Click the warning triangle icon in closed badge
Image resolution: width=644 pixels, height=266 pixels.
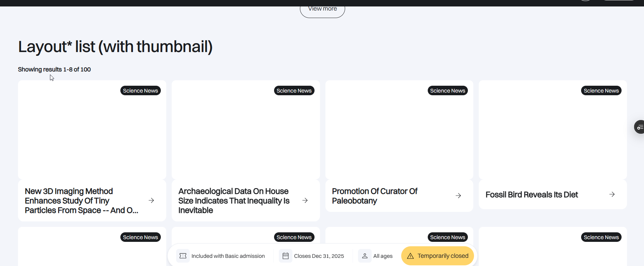(x=410, y=256)
